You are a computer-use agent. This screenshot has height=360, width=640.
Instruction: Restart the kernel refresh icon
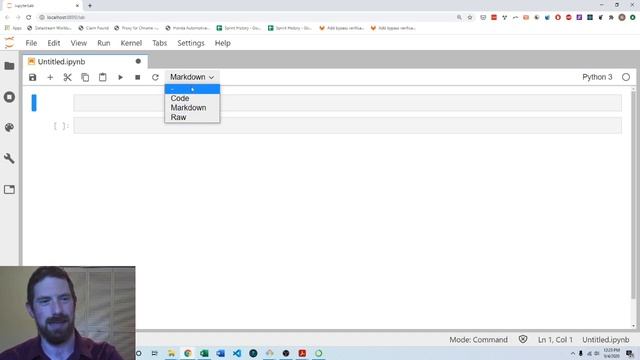[155, 77]
